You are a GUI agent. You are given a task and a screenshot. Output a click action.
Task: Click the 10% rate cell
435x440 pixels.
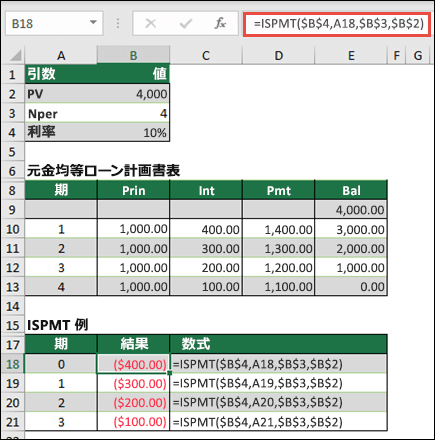[133, 132]
